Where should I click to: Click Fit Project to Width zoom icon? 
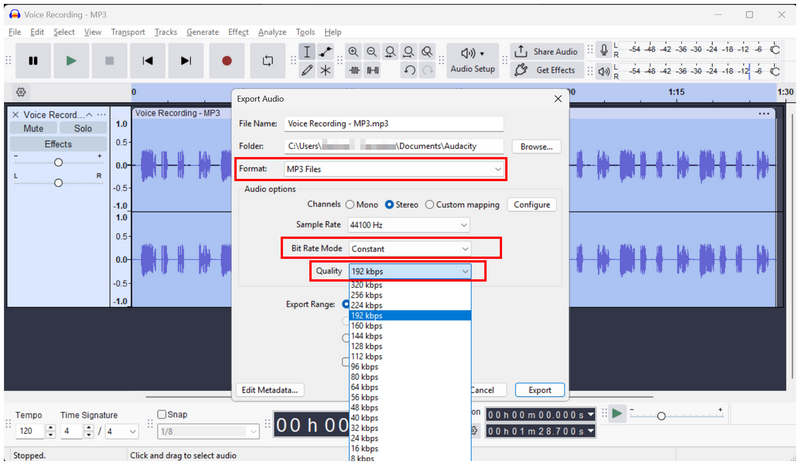coord(408,52)
